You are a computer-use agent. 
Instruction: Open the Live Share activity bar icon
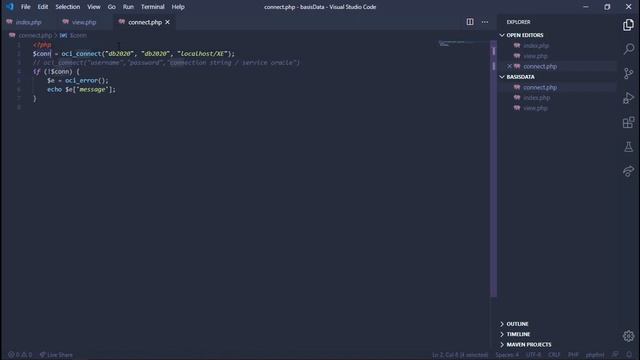tap(629, 171)
